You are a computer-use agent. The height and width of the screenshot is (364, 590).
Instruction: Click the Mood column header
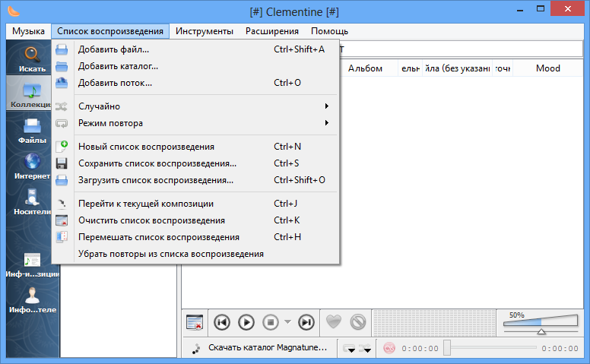(548, 68)
